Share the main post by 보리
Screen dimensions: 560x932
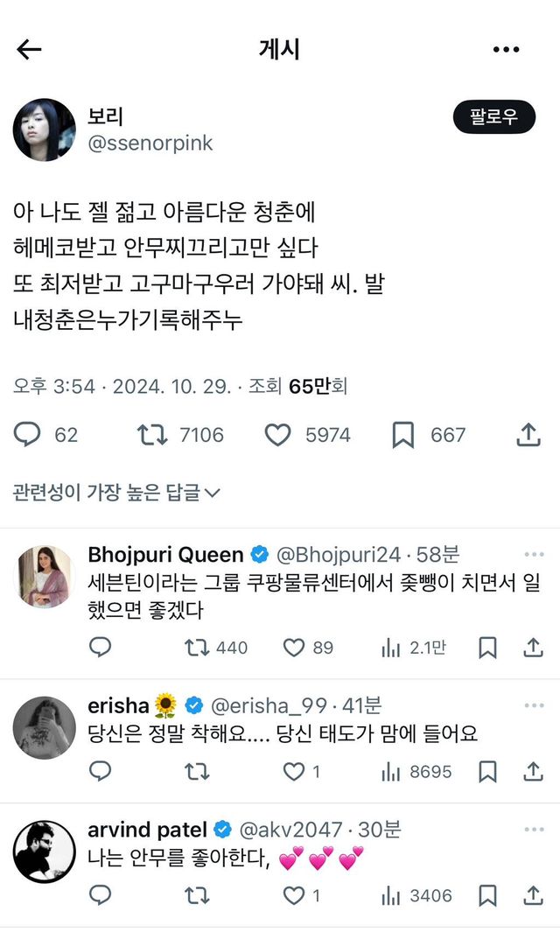[x=528, y=434]
